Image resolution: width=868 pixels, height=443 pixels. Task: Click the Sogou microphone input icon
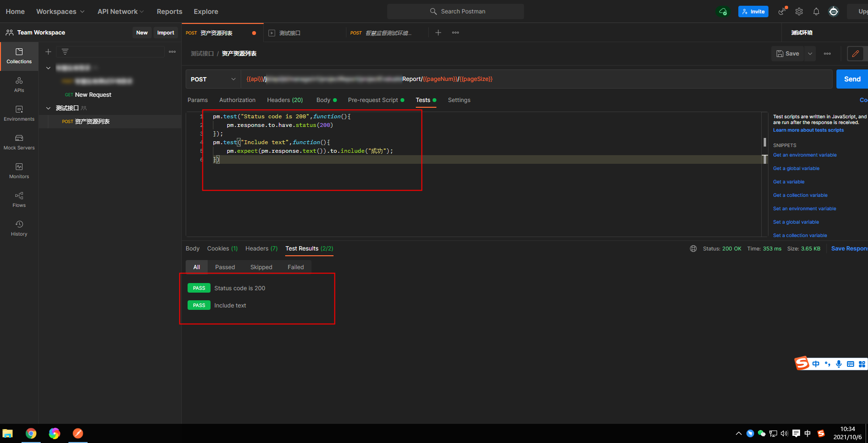[x=839, y=364]
